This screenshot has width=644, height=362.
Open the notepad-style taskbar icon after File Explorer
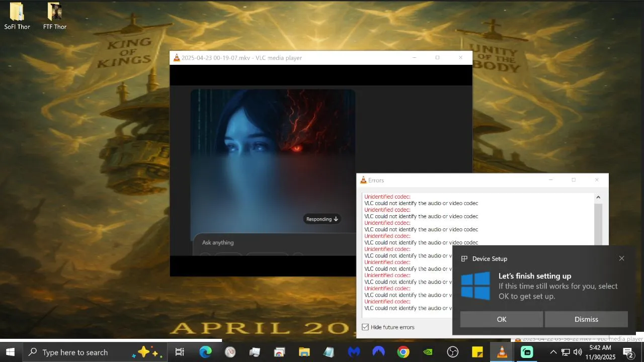(x=329, y=352)
